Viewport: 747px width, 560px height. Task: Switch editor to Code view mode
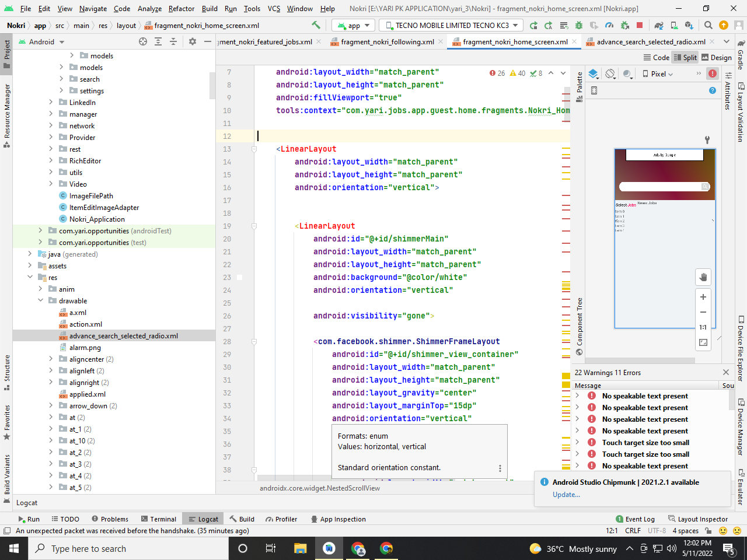656,57
